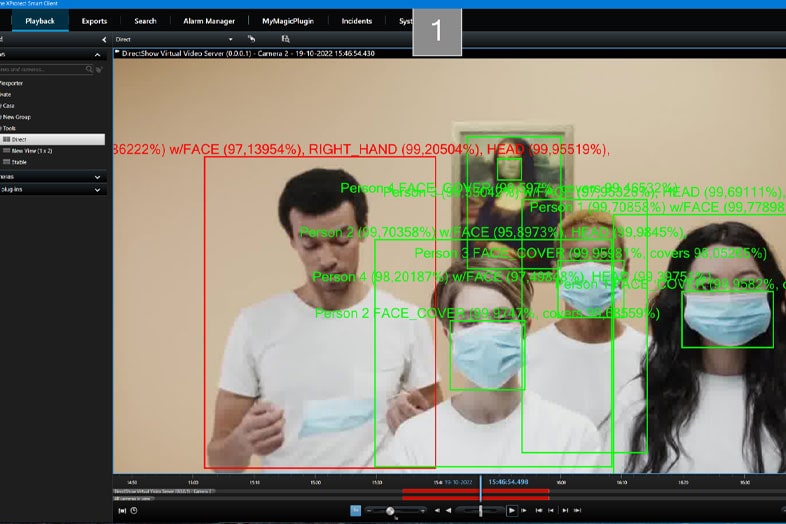786x524 pixels.
Task: Select the Private folder in views tree
Action: click(x=6, y=94)
